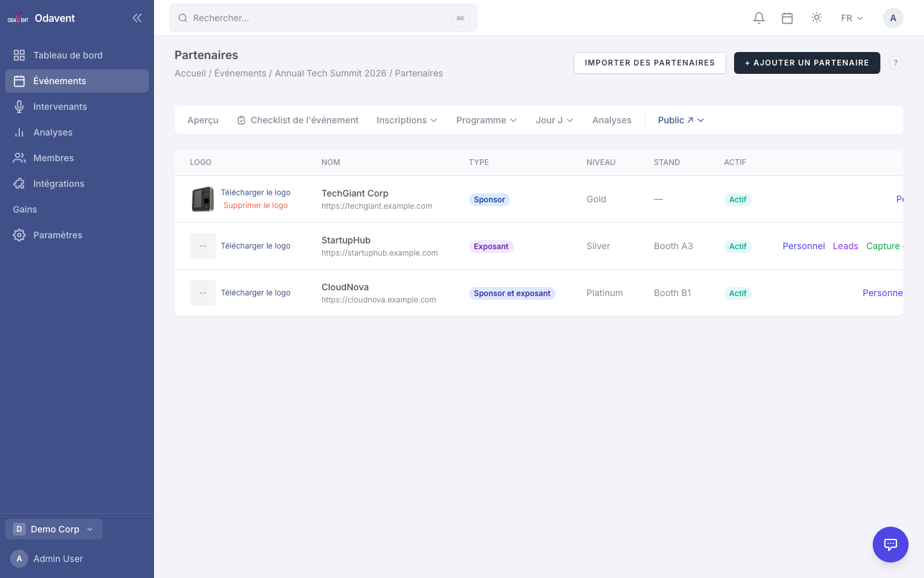Expand the Public dropdown tab
This screenshot has width=924, height=578.
pyautogui.click(x=681, y=120)
